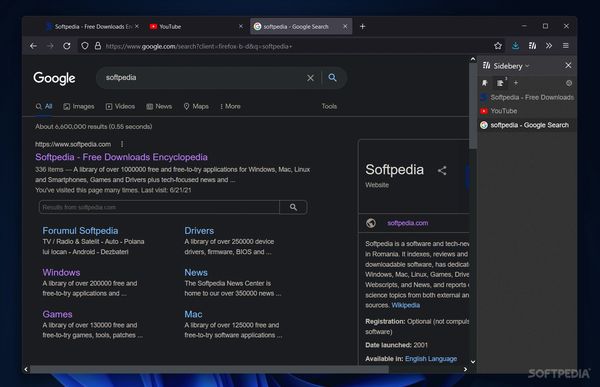Click the horizontal scrollbar left arrow
Image resolution: width=600 pixels, height=387 pixels.
pyautogui.click(x=26, y=369)
